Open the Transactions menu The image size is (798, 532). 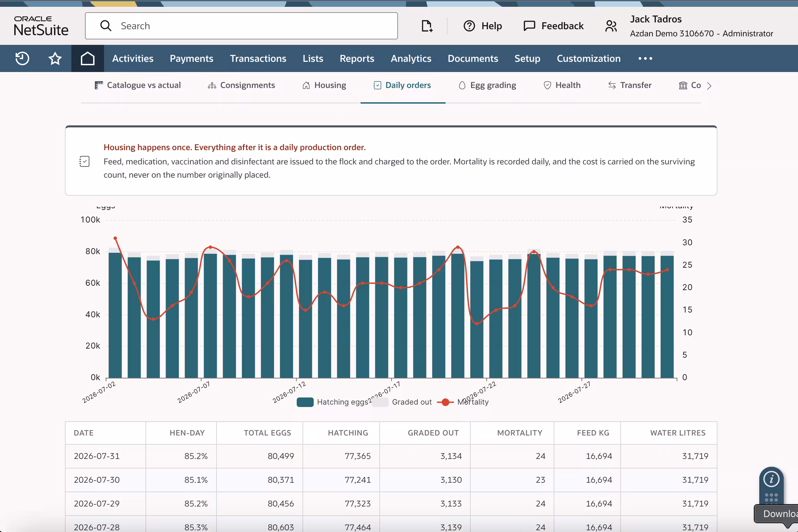pos(258,58)
